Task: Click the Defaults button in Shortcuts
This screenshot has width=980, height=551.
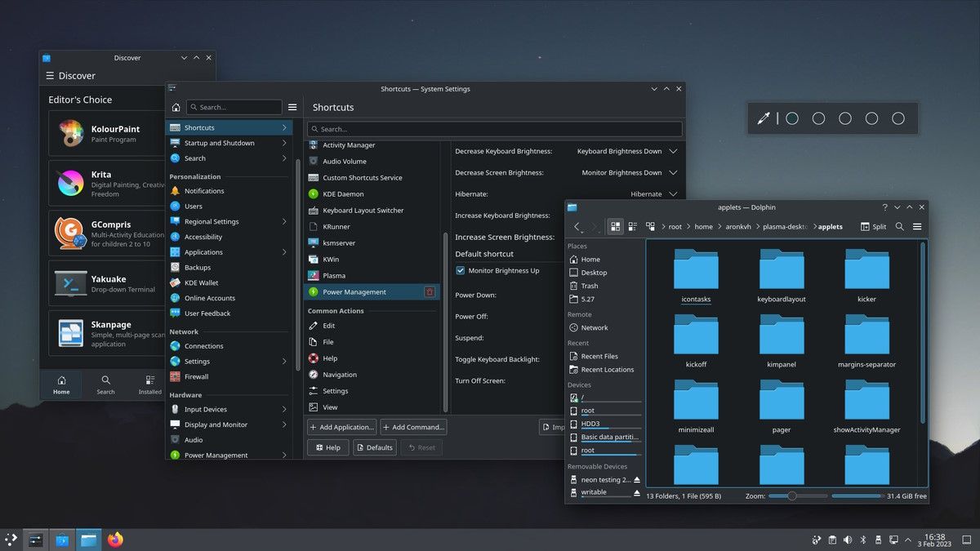Action: click(x=374, y=447)
